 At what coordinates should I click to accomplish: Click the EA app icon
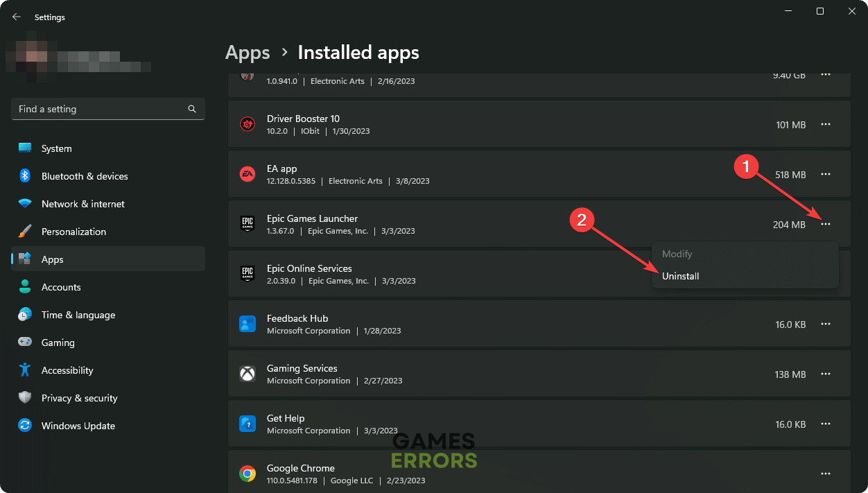pyautogui.click(x=248, y=174)
